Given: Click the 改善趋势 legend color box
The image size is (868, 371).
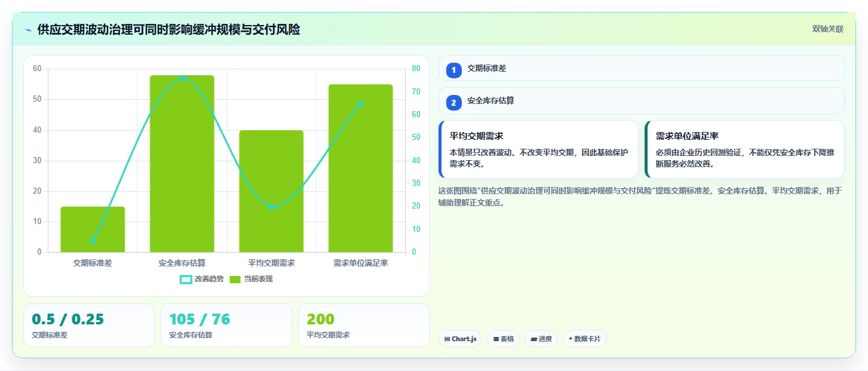Looking at the screenshot, I should 186,279.
